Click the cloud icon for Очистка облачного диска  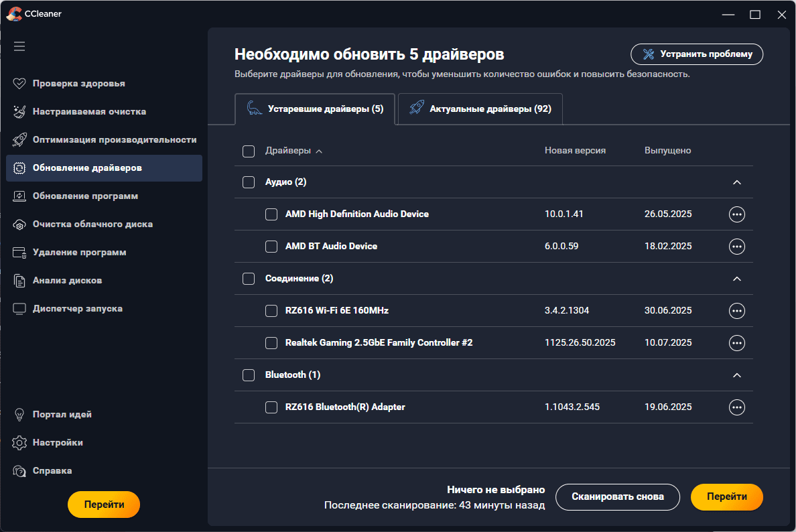[x=19, y=224]
